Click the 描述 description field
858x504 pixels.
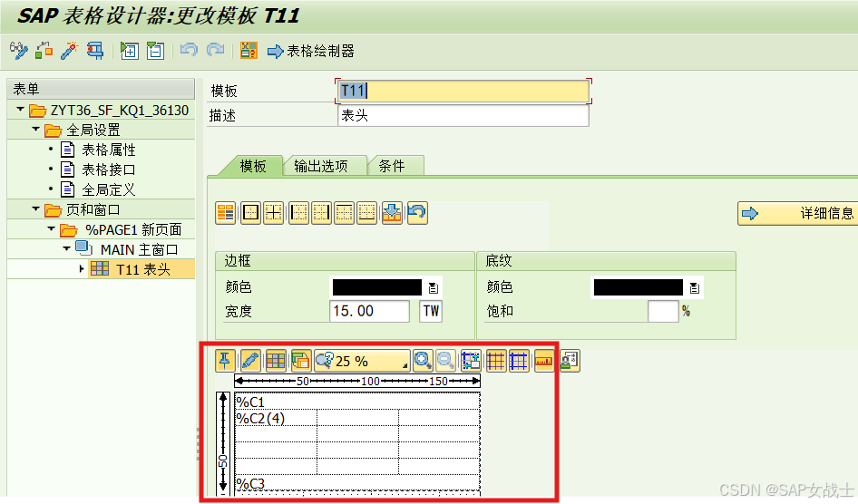(x=463, y=115)
